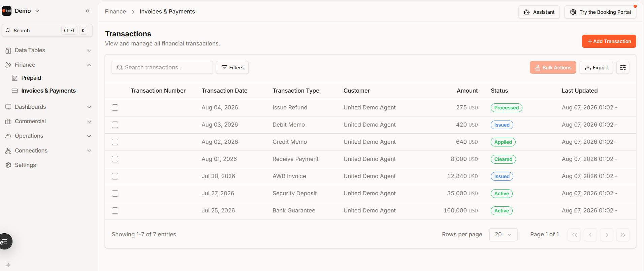The height and width of the screenshot is (271, 644).
Task: Open the floating checklist widget button
Action: [5, 241]
